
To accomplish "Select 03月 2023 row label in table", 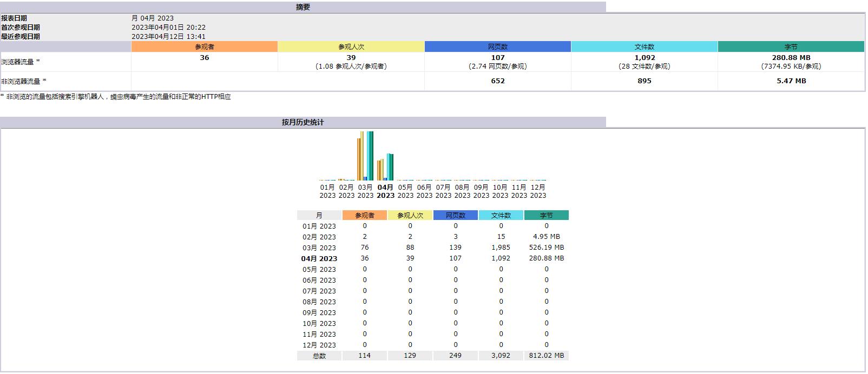I will tap(319, 248).
